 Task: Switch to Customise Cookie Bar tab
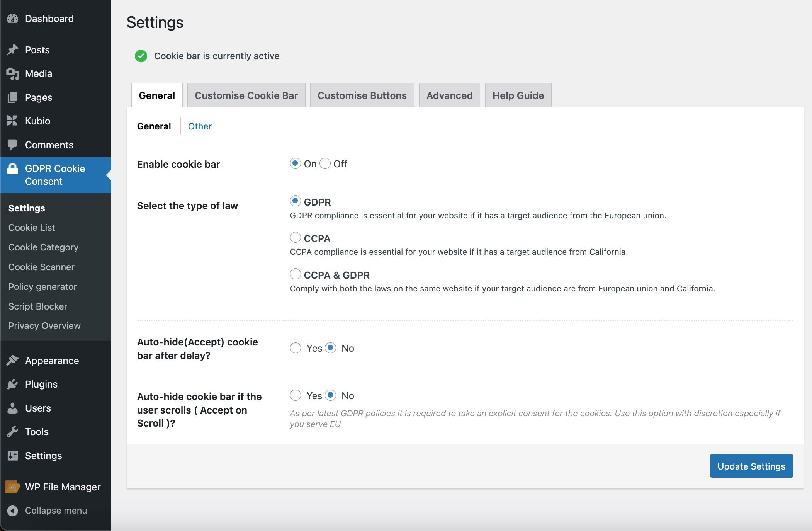[x=246, y=95]
